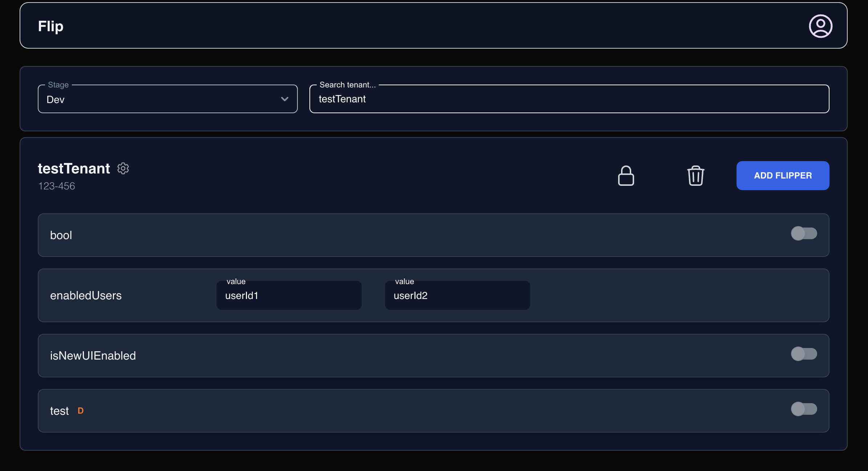Open the user account profile icon
The image size is (868, 471).
tap(820, 26)
